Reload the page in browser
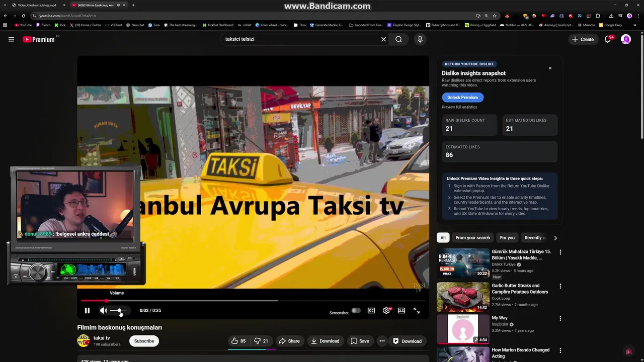 (23, 16)
